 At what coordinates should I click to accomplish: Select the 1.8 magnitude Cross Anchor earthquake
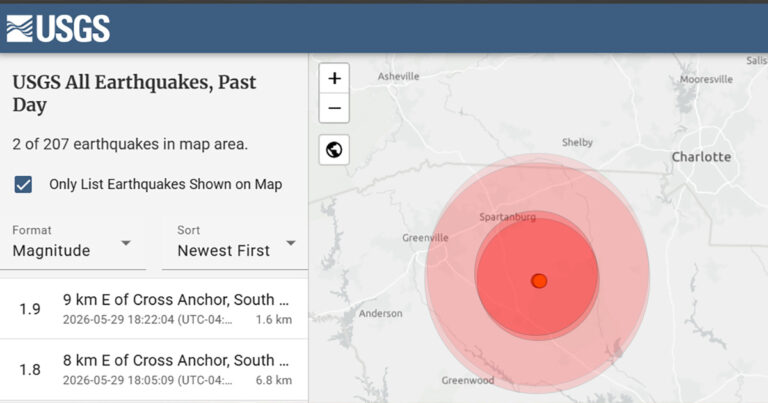click(x=154, y=370)
